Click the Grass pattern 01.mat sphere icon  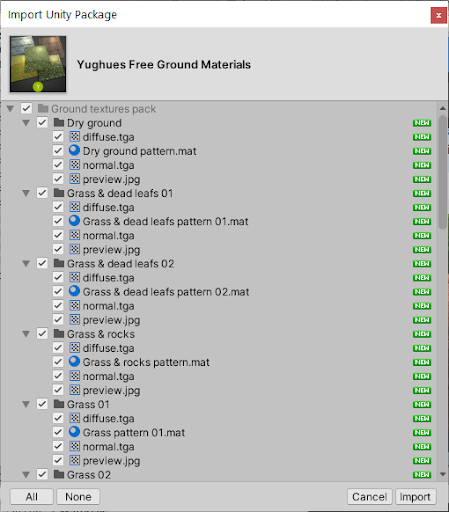(x=74, y=432)
